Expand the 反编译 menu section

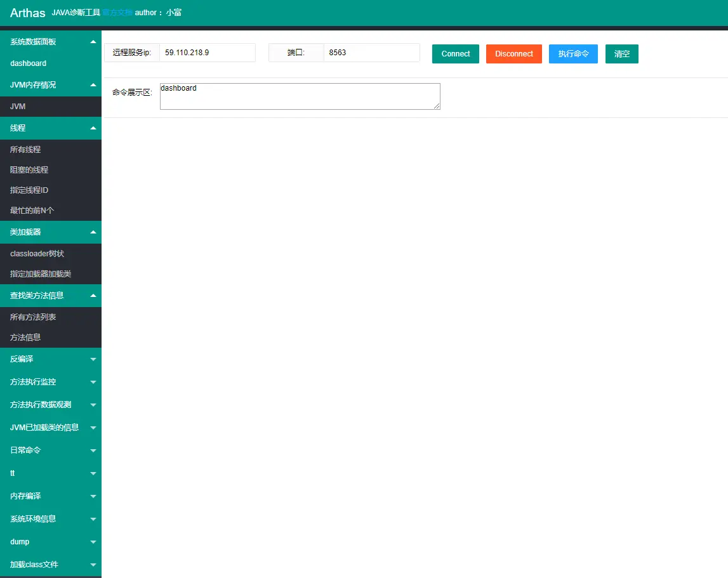tap(51, 359)
